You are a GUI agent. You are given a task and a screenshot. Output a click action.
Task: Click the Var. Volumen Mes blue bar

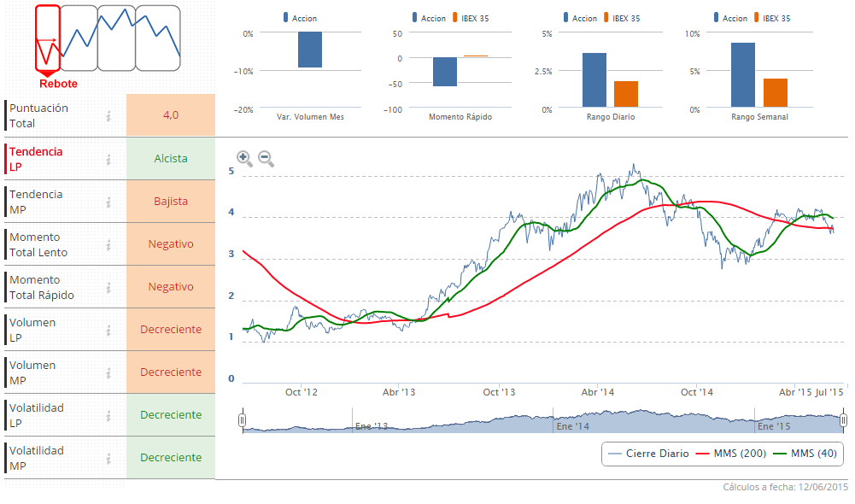pyautogui.click(x=310, y=50)
